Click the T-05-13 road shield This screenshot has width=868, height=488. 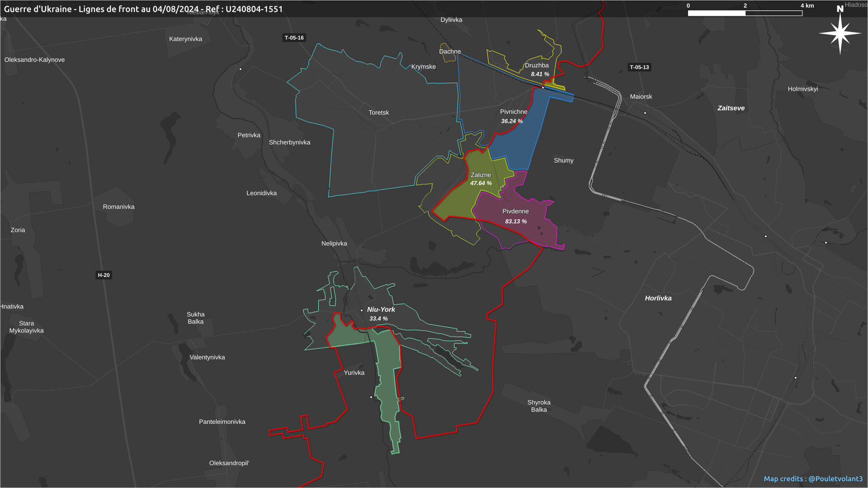(639, 67)
